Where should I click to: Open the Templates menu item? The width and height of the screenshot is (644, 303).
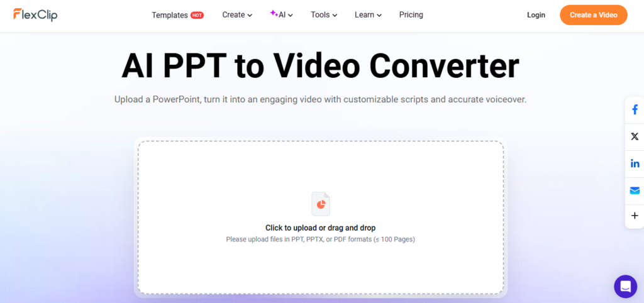coord(170,15)
